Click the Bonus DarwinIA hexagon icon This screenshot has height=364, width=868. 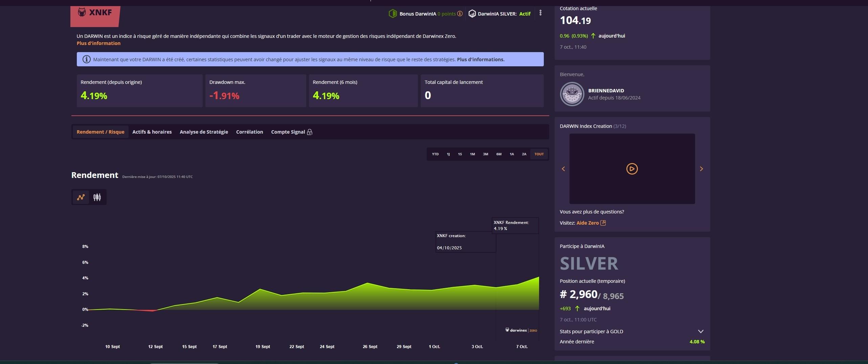coord(393,14)
